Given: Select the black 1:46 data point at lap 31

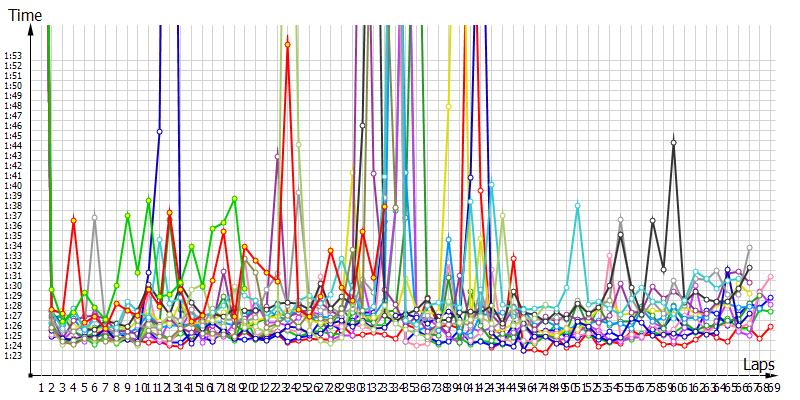Looking at the screenshot, I should (x=363, y=126).
